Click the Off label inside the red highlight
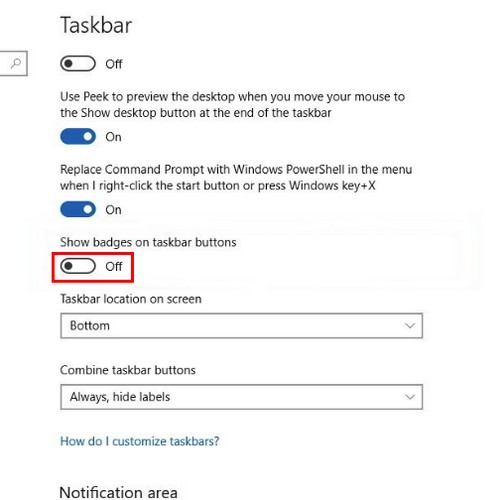The image size is (503, 500). (x=114, y=266)
